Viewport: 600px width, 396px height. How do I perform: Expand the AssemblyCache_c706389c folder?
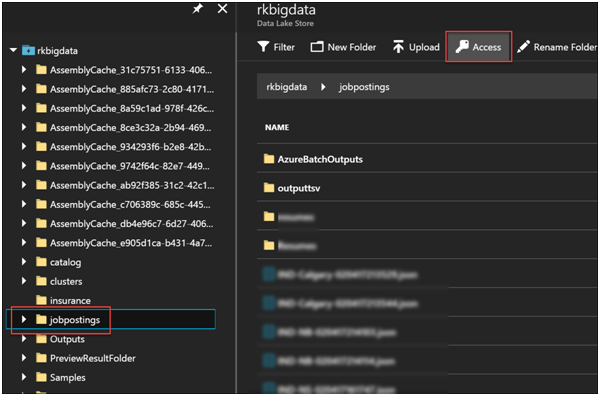coord(24,204)
